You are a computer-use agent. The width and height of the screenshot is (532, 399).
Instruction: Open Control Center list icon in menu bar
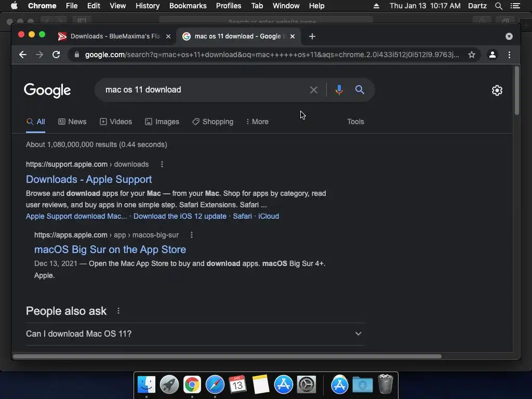click(515, 6)
